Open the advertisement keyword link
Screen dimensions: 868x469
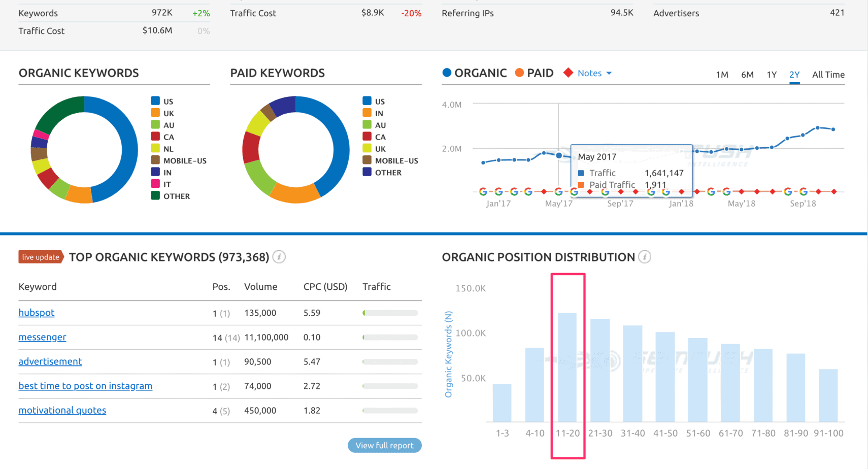tap(50, 361)
